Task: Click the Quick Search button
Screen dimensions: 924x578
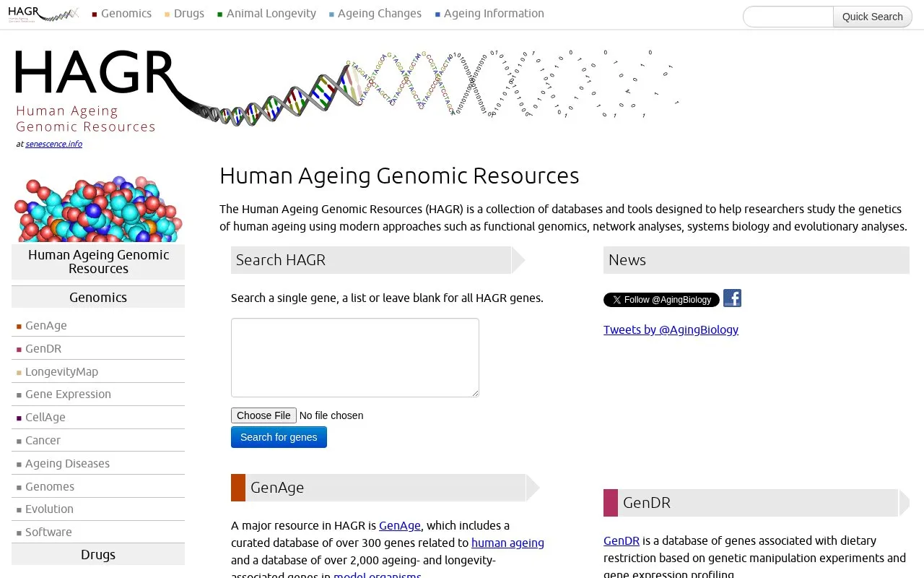Action: (872, 17)
